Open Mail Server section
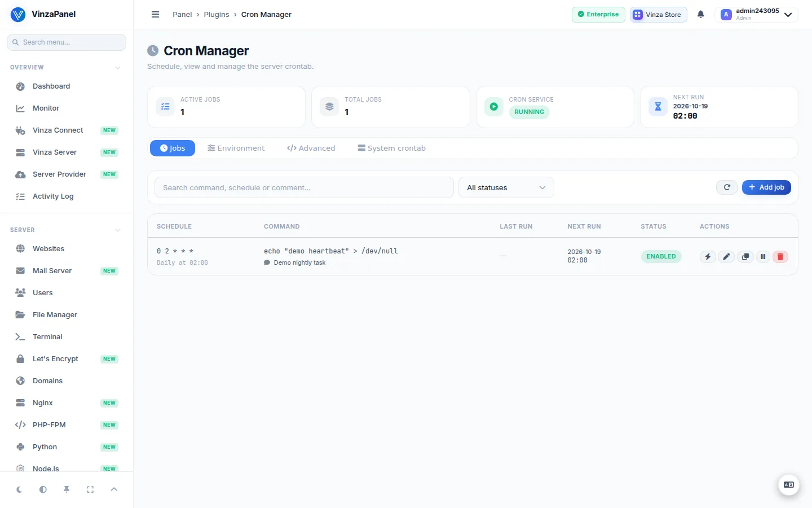The image size is (812, 508). tap(67, 271)
